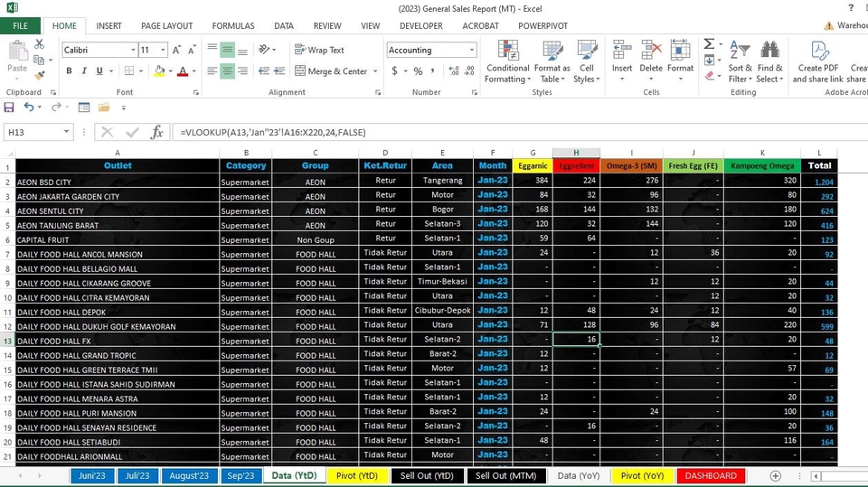
Task: Click the Cut scissors icon
Action: point(39,43)
